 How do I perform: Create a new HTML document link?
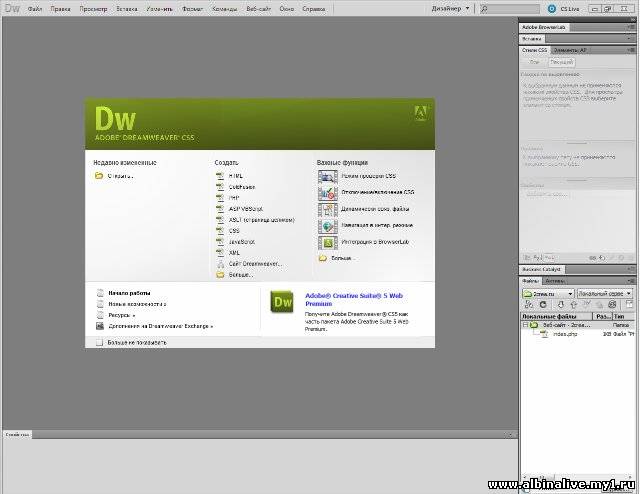pyautogui.click(x=236, y=176)
